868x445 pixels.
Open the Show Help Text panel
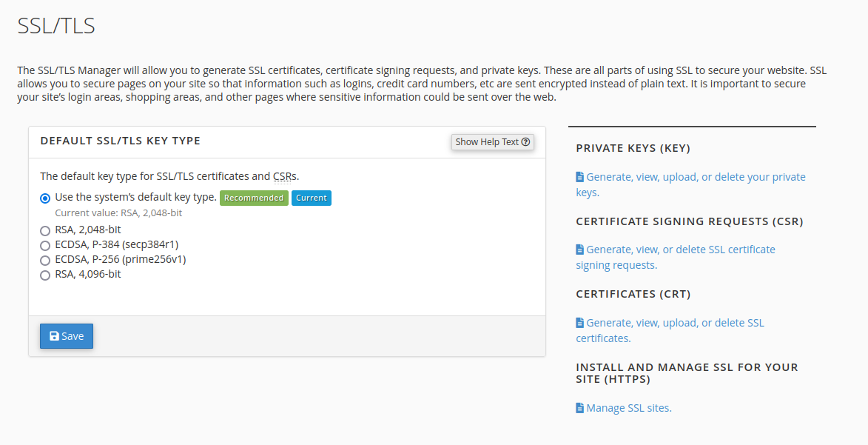[x=492, y=141]
